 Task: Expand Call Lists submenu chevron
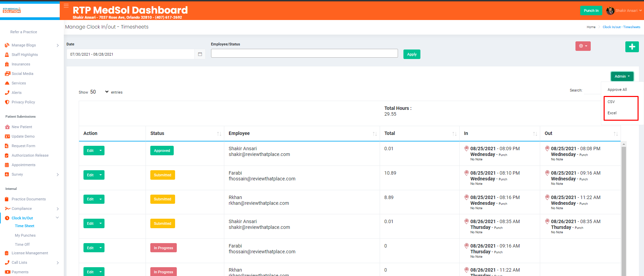[58, 263]
